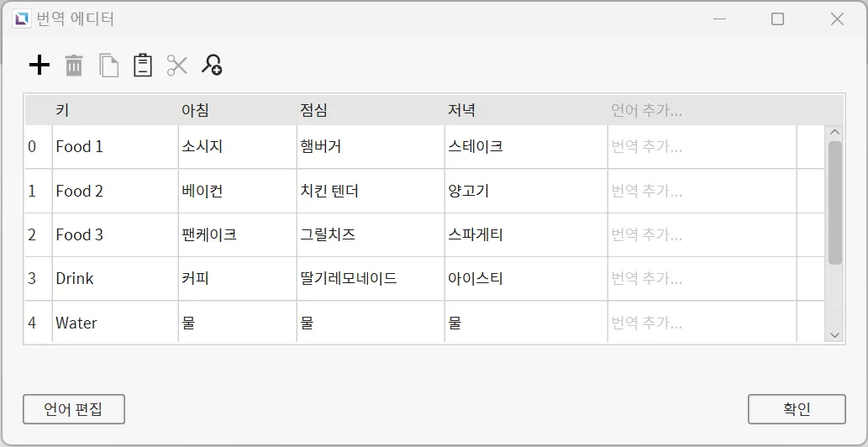Select the 햄버거 cell
Image resolution: width=868 pixels, height=447 pixels.
click(321, 147)
